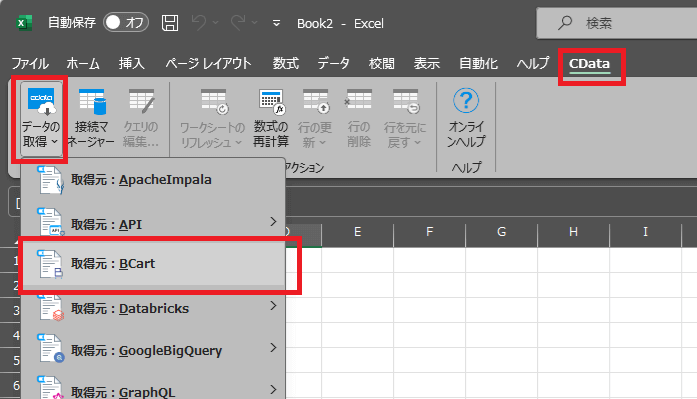The image size is (697, 399).
Task: Click the undo arrow icon
Action: pos(199,23)
